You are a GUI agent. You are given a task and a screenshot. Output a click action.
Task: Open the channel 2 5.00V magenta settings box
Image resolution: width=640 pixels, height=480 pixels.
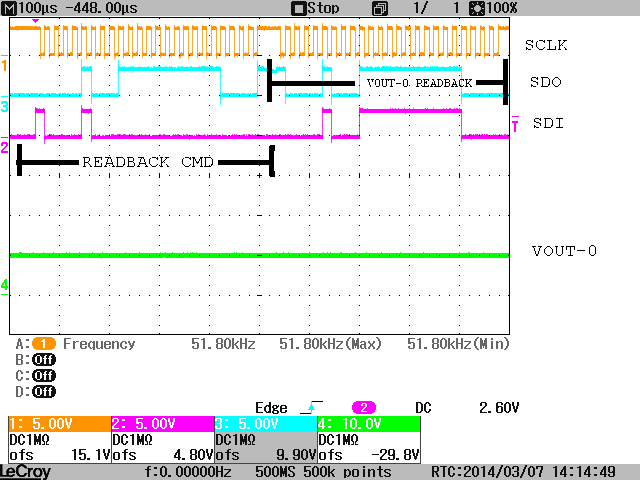[163, 440]
